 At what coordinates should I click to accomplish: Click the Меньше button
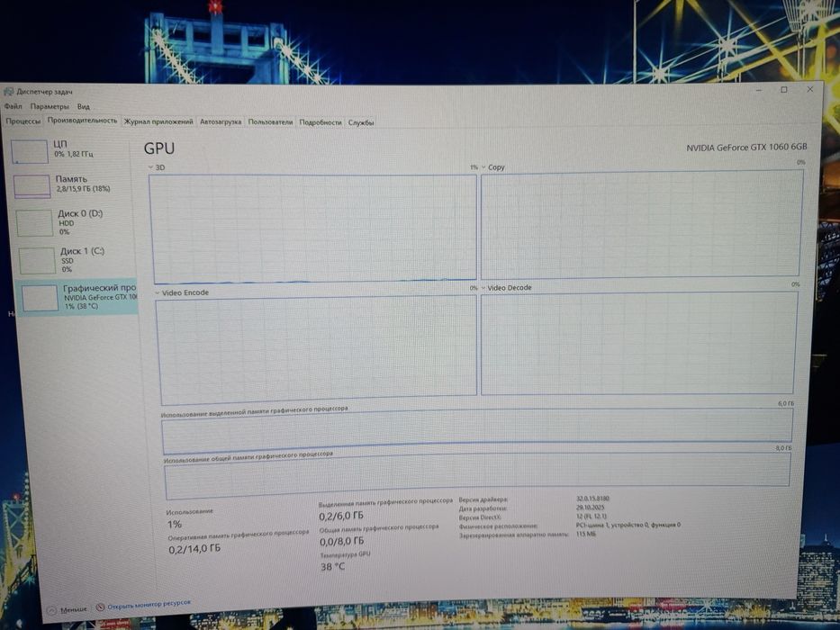[x=67, y=609]
